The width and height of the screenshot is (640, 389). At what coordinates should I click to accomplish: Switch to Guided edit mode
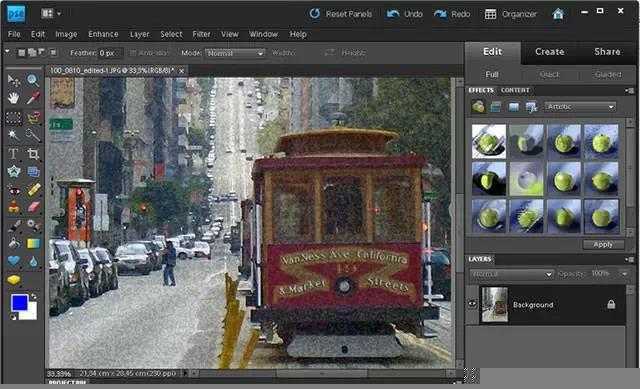pyautogui.click(x=608, y=75)
